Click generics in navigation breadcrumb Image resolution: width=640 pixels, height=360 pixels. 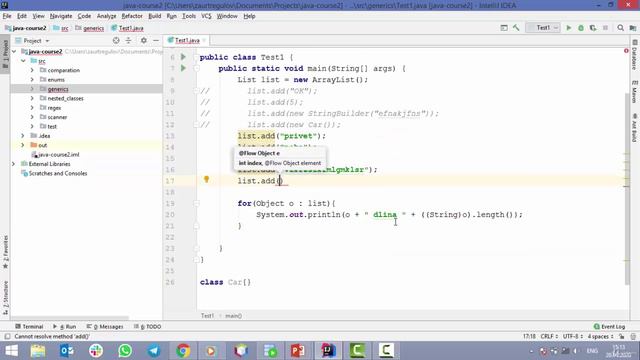(x=93, y=28)
